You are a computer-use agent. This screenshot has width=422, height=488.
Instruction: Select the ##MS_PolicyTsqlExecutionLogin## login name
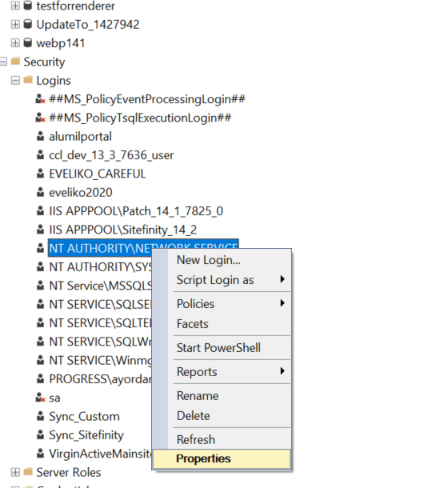coord(140,118)
